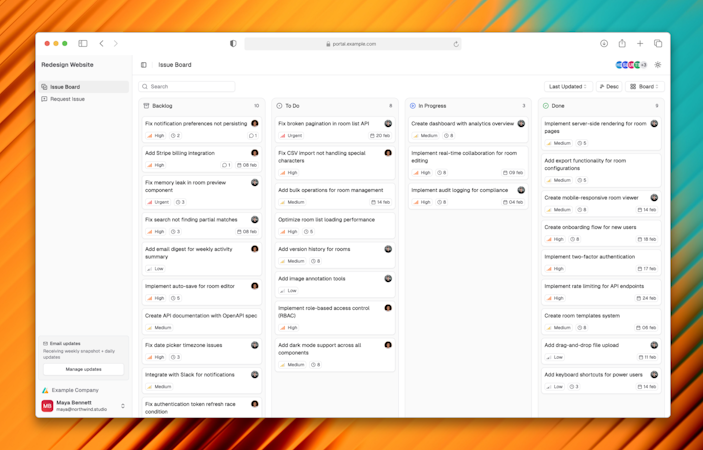Open the Last Updated sort dropdown

point(568,87)
